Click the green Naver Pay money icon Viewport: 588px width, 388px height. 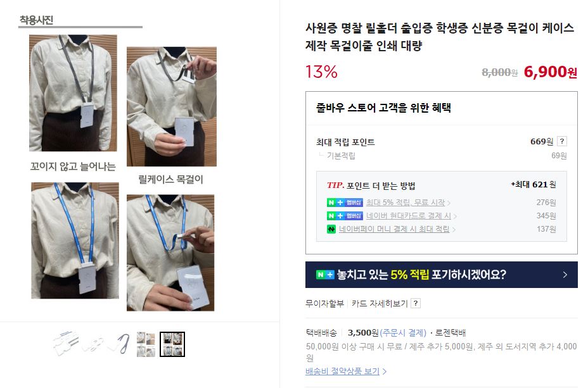point(331,229)
